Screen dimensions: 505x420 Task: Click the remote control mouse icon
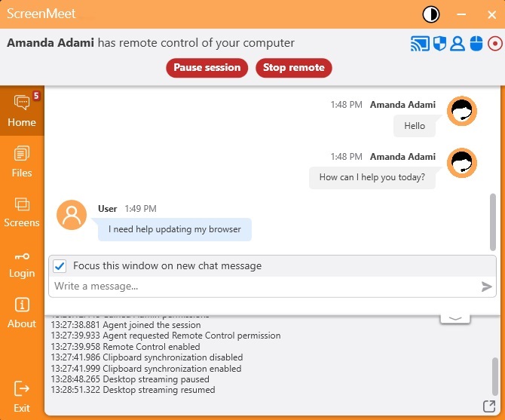pyautogui.click(x=476, y=44)
